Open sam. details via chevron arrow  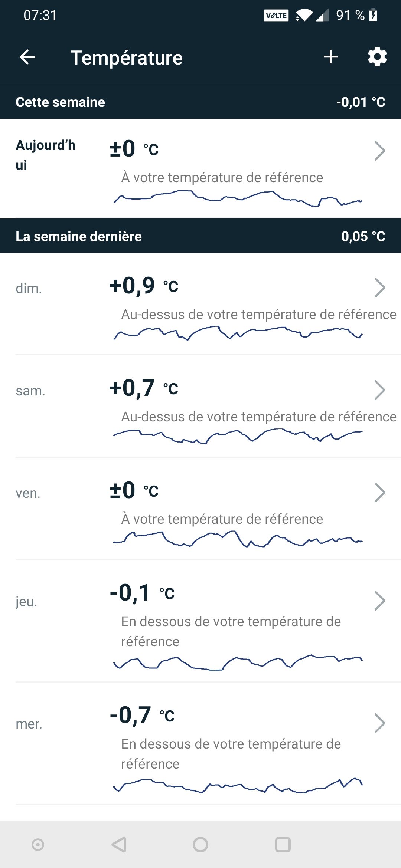coord(379,390)
